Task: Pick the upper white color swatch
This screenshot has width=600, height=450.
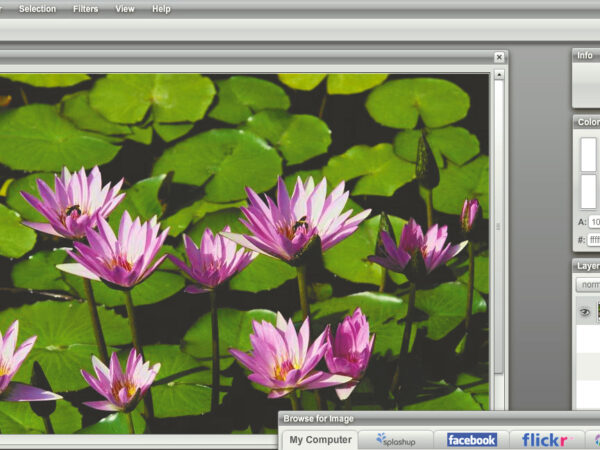Action: [589, 154]
